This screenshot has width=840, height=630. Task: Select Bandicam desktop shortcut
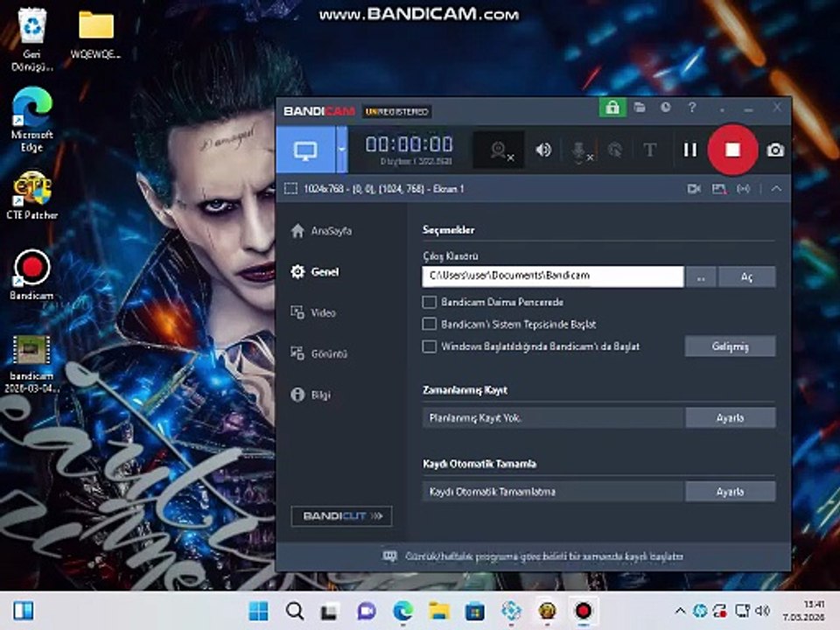click(32, 276)
